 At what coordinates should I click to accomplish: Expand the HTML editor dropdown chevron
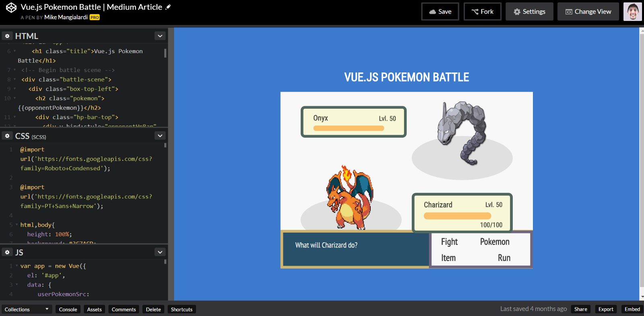[160, 36]
